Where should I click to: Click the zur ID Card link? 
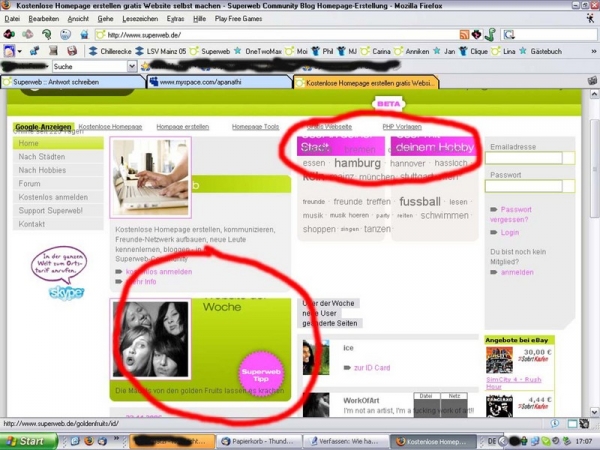click(x=372, y=368)
